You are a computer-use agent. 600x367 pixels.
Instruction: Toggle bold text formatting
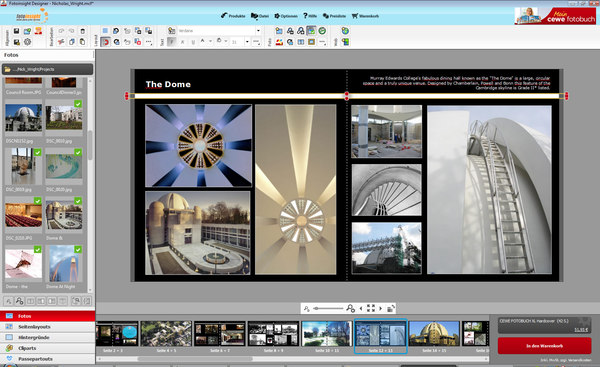[x=172, y=42]
